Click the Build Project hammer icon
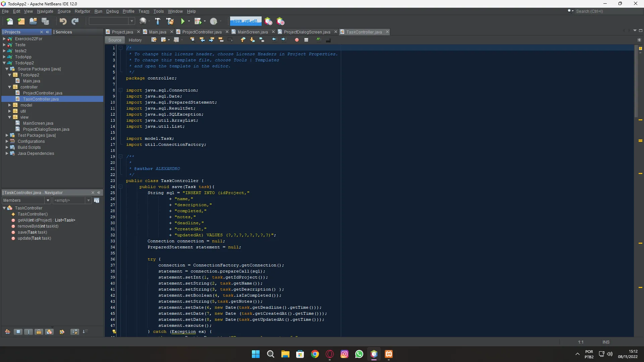Screen dimensions: 644x362 pyautogui.click(x=158, y=21)
